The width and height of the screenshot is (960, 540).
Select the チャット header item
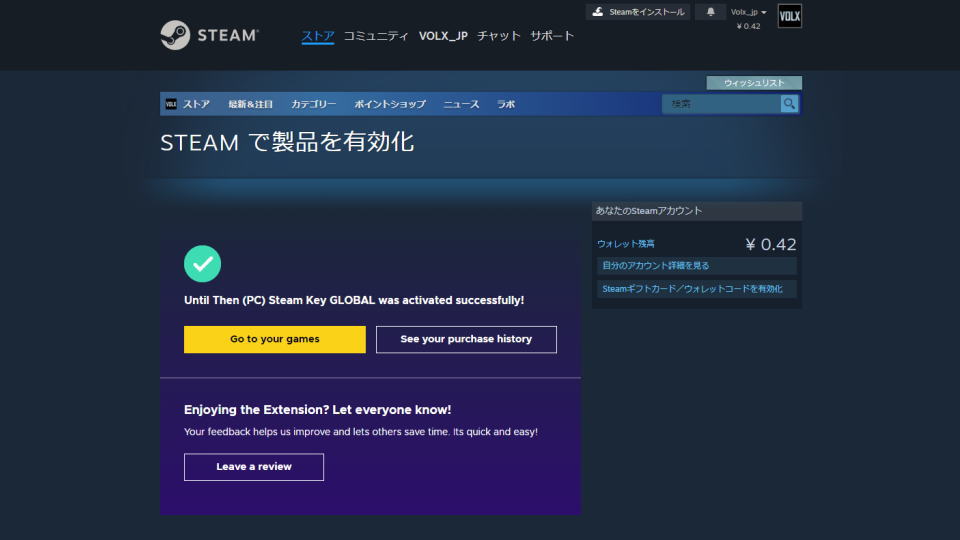tap(499, 36)
